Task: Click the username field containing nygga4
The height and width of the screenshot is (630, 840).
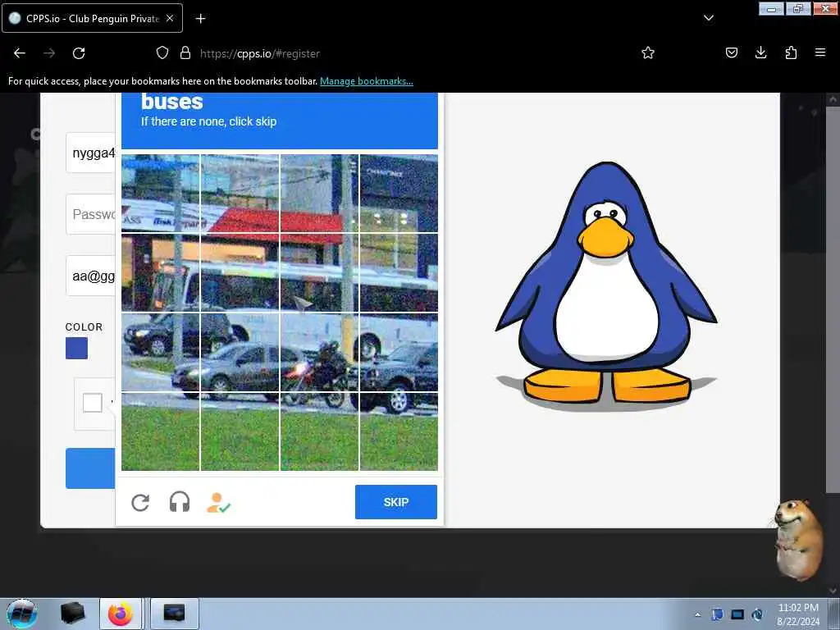Action: pos(90,153)
